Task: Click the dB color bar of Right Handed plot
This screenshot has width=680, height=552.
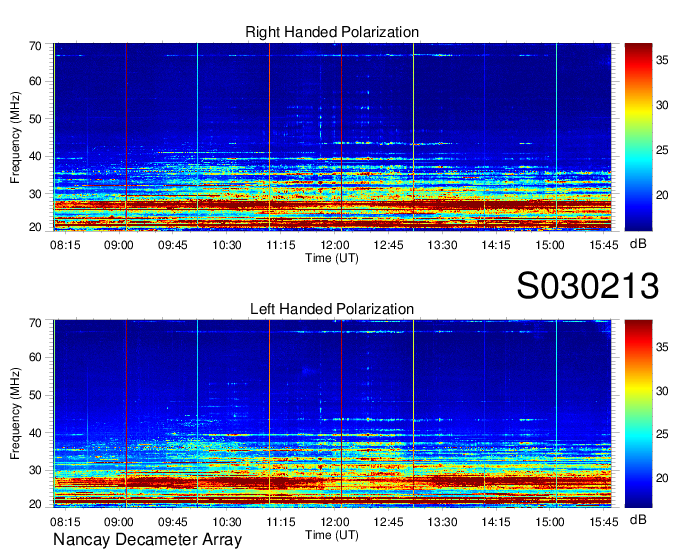Action: pos(638,136)
